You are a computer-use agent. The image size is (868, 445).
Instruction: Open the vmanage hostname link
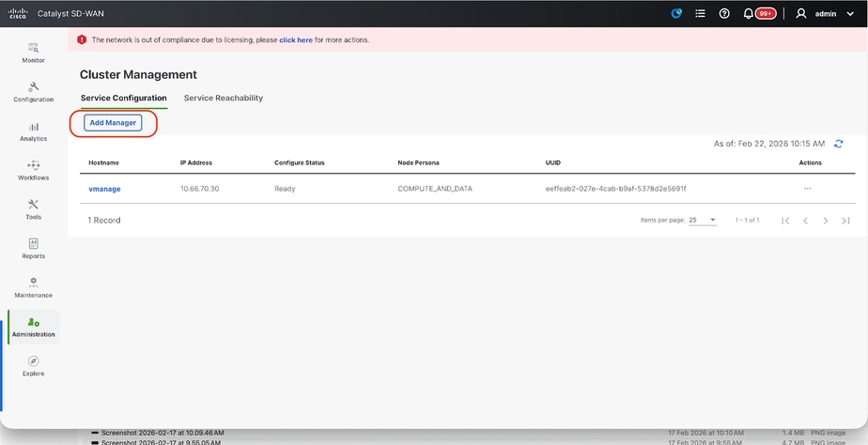tap(104, 189)
